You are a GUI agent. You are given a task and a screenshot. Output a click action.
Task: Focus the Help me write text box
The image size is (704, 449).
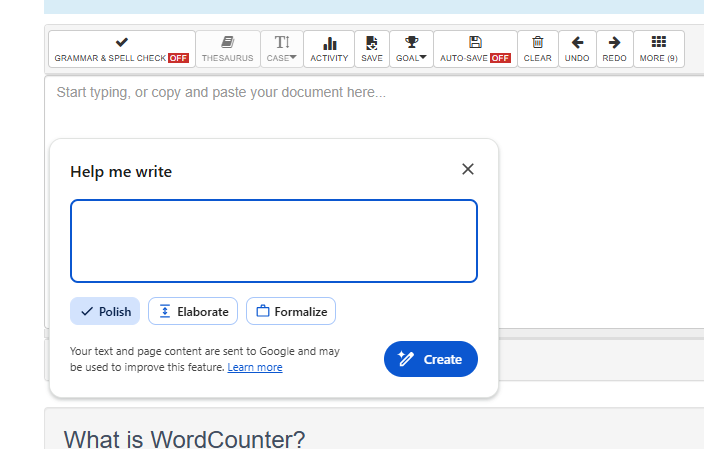point(274,241)
